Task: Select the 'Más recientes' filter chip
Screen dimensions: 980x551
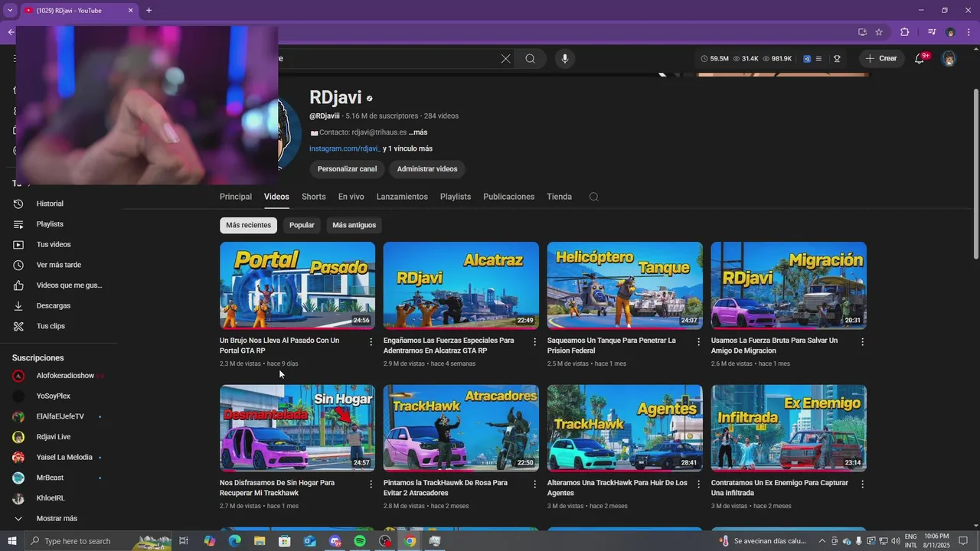Action: [x=248, y=225]
